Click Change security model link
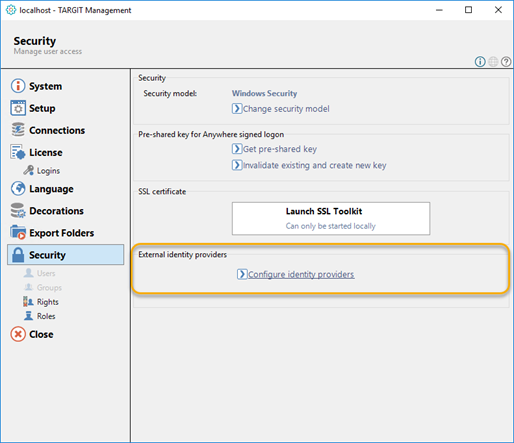 coord(281,109)
